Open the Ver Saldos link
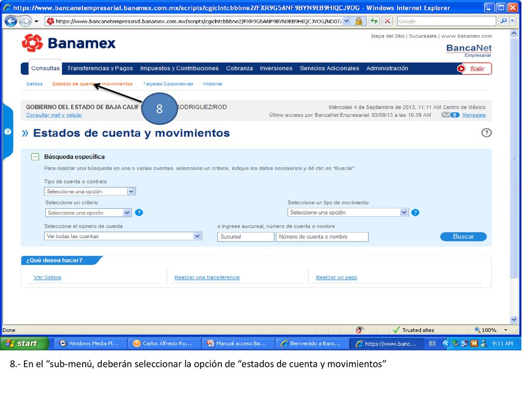 point(47,277)
